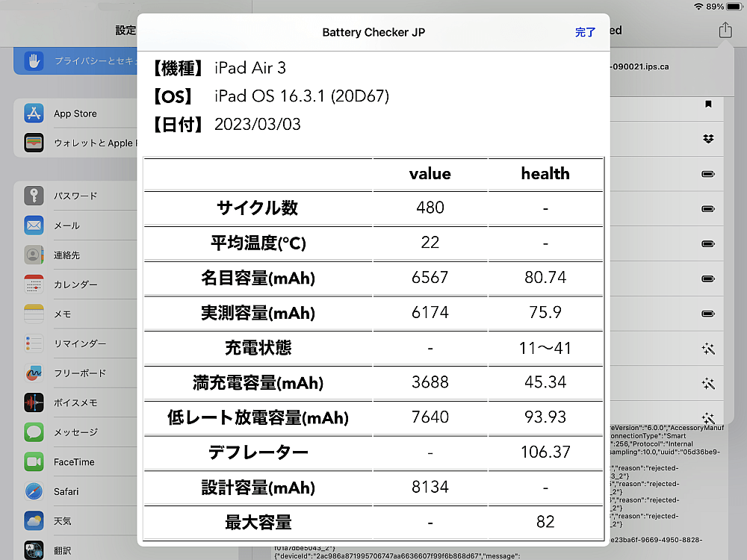Open Wallet and Apple Pay icon
This screenshot has height=560, width=747.
34,143
